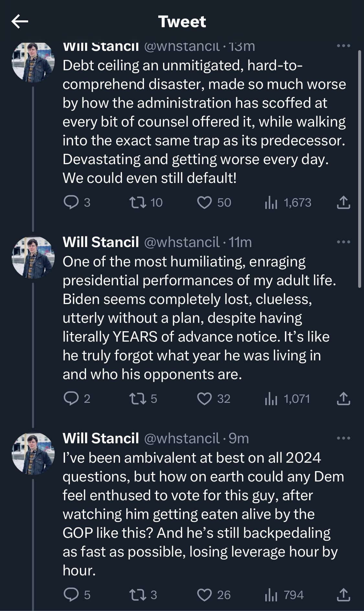Like the tweet with 32 likes

tap(204, 399)
